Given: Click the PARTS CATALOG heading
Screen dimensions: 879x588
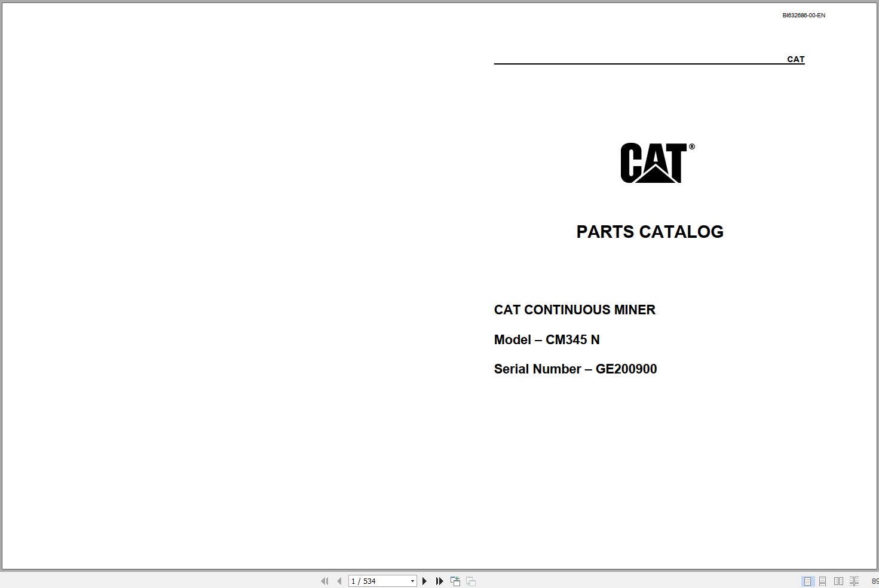Looking at the screenshot, I should click(x=650, y=232).
